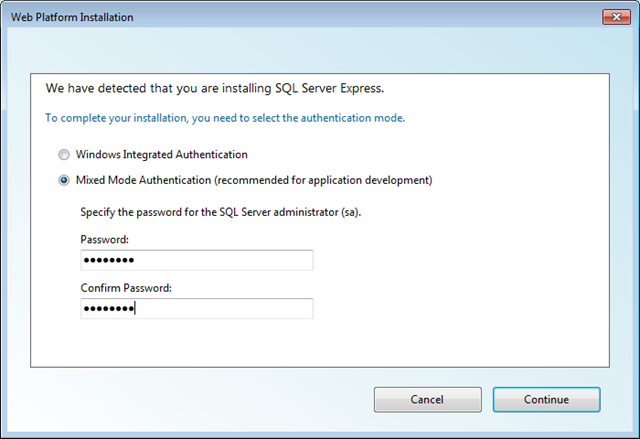
Task: Focus the Password input field
Action: click(197, 260)
